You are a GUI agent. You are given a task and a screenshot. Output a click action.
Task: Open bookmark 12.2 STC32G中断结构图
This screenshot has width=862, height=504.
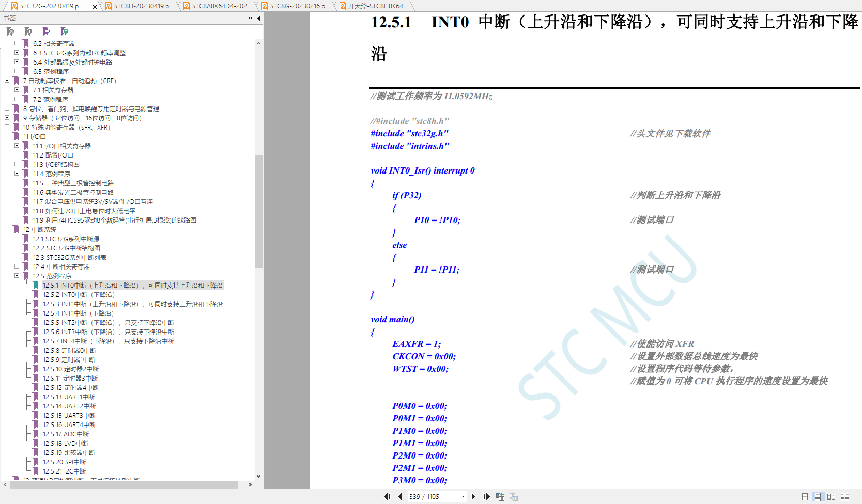click(x=67, y=248)
